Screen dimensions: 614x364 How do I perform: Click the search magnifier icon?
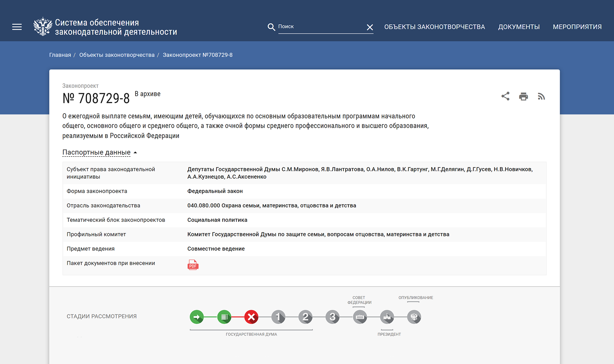click(271, 27)
